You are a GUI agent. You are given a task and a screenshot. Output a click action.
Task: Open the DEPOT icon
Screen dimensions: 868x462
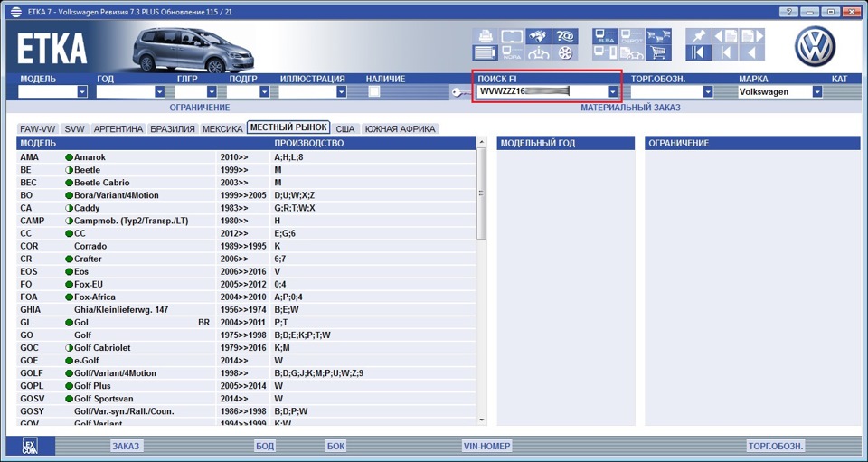coord(632,36)
